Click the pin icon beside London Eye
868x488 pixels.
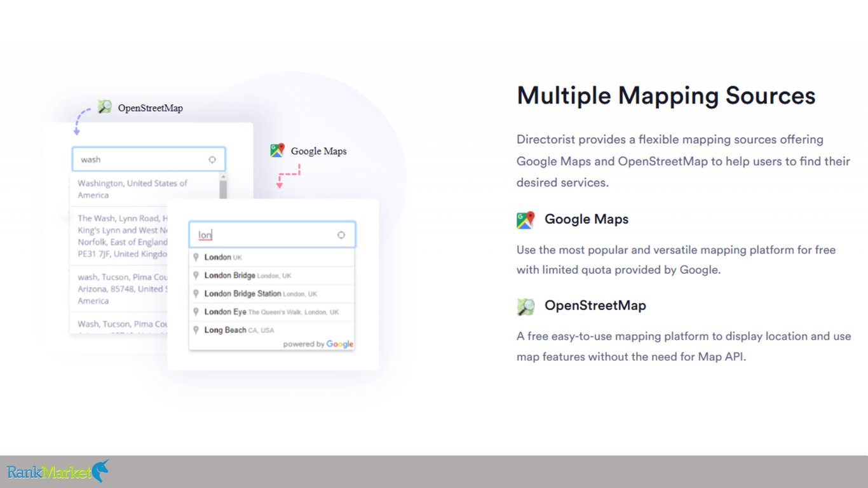tap(196, 312)
